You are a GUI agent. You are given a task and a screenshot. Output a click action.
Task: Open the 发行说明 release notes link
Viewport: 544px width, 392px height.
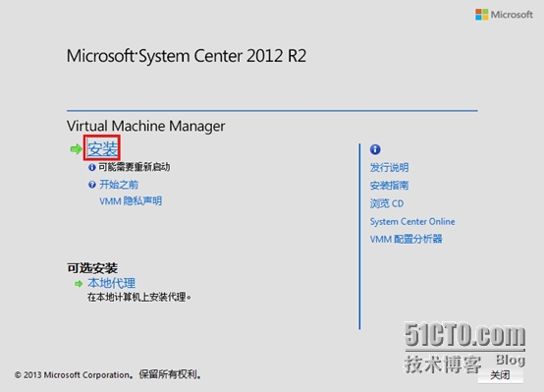tap(389, 168)
